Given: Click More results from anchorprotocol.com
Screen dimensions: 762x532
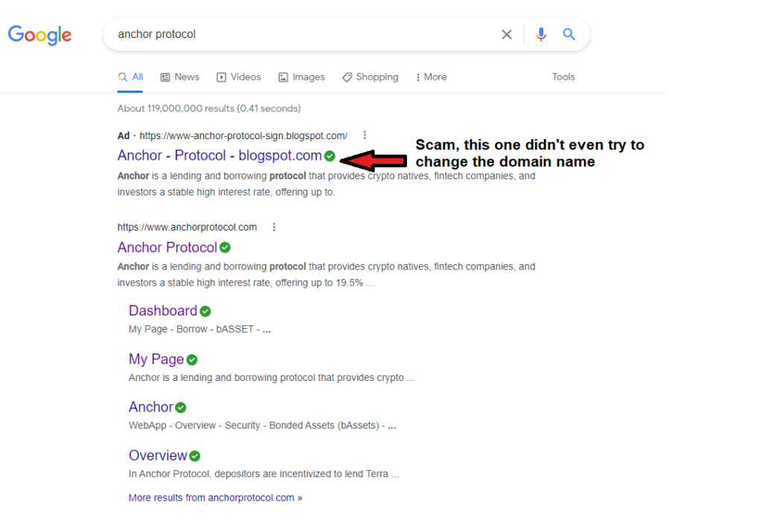Looking at the screenshot, I should click(x=215, y=497).
